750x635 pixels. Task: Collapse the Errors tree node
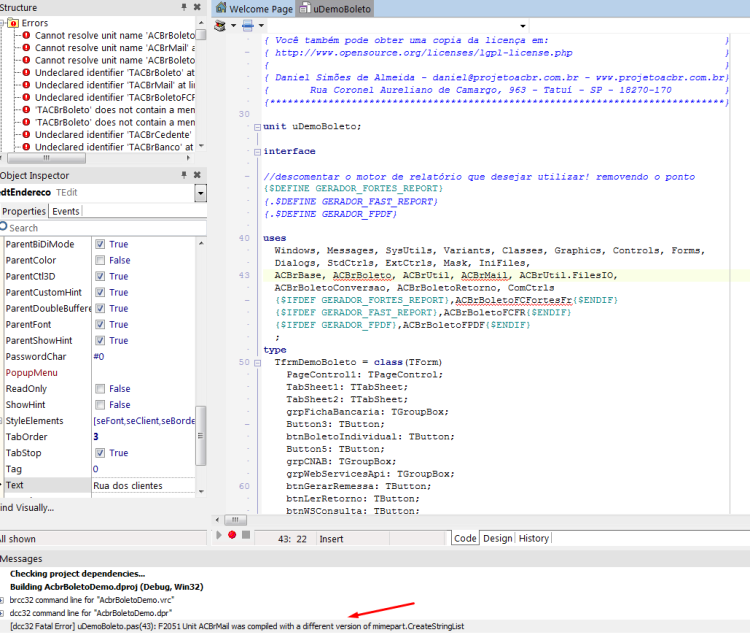click(2, 23)
